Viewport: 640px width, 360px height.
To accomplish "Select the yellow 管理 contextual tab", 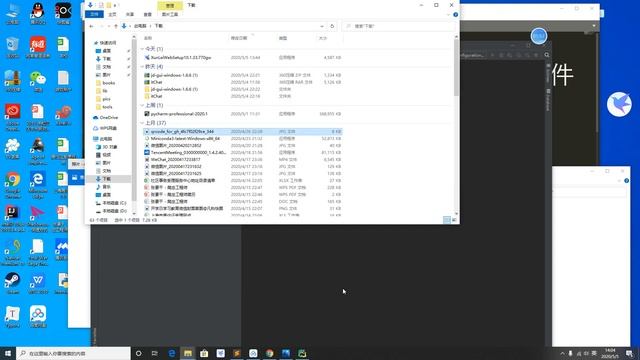I will [170, 5].
